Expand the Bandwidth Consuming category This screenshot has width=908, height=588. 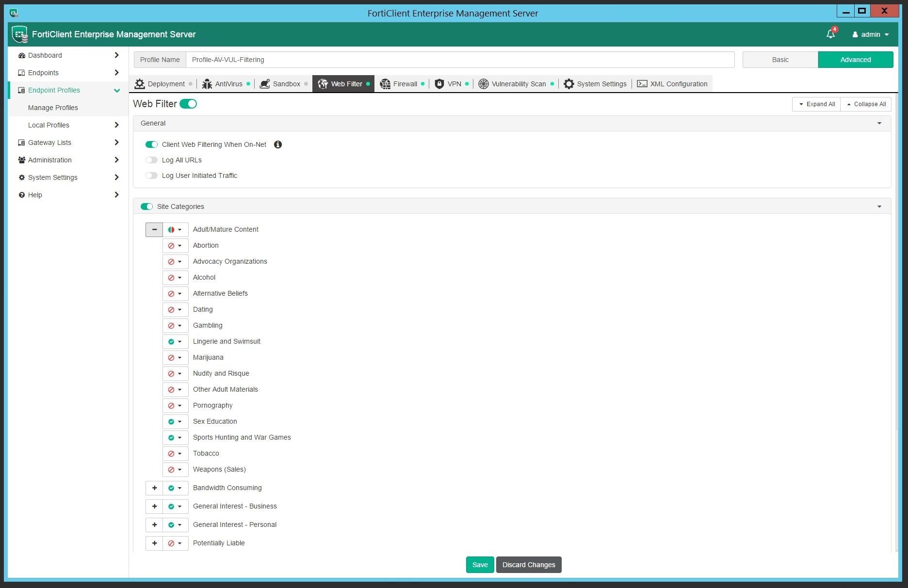pyautogui.click(x=154, y=488)
